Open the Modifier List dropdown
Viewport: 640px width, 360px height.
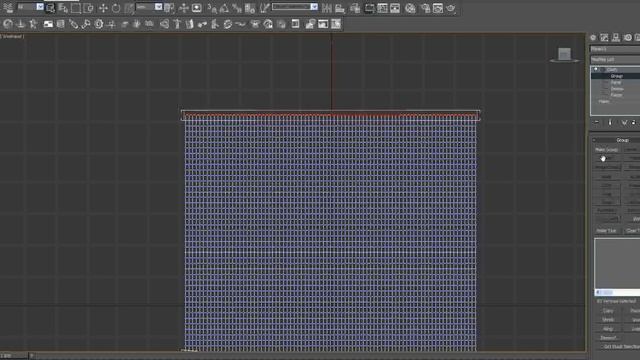[615, 60]
